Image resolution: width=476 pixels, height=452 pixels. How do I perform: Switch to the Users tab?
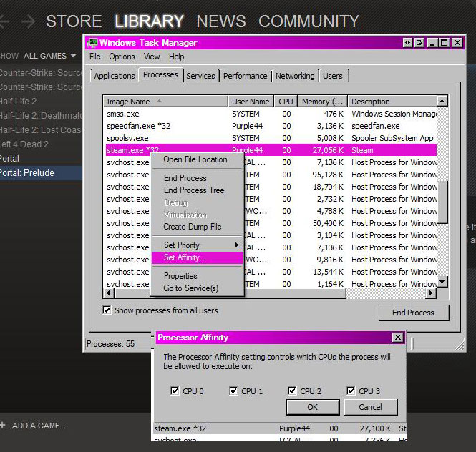pos(333,76)
